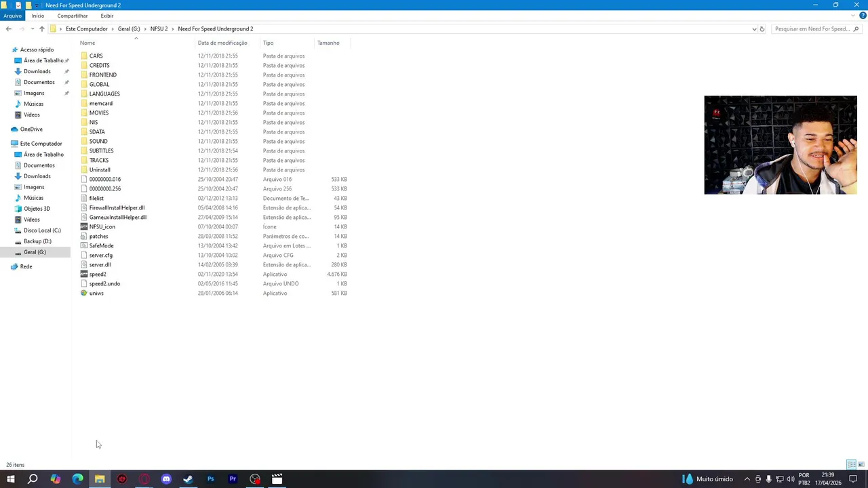The image size is (868, 488).
Task: Go back with the back arrow
Action: coord(8,29)
